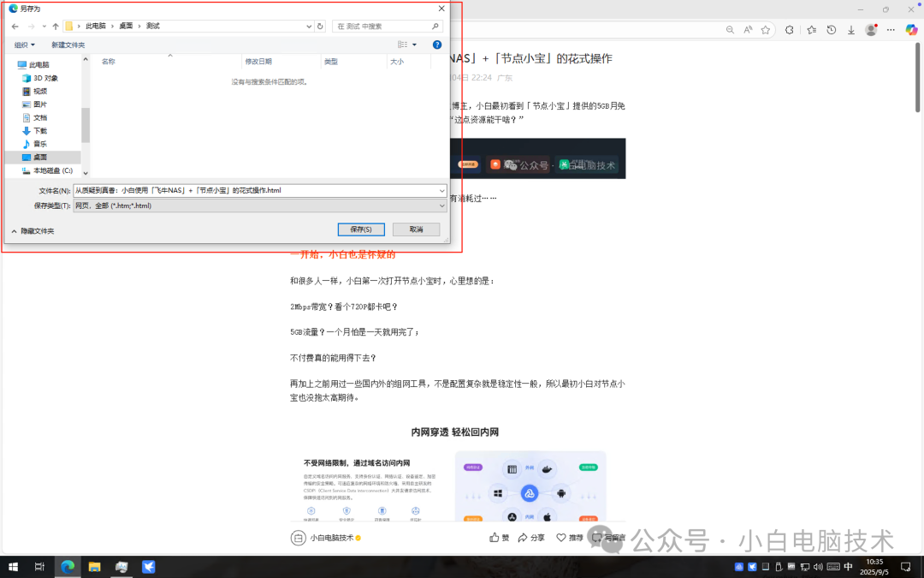Viewport: 924px width, 578px height.
Task: Click the Edge page vertical scrollbar
Action: [x=918, y=77]
